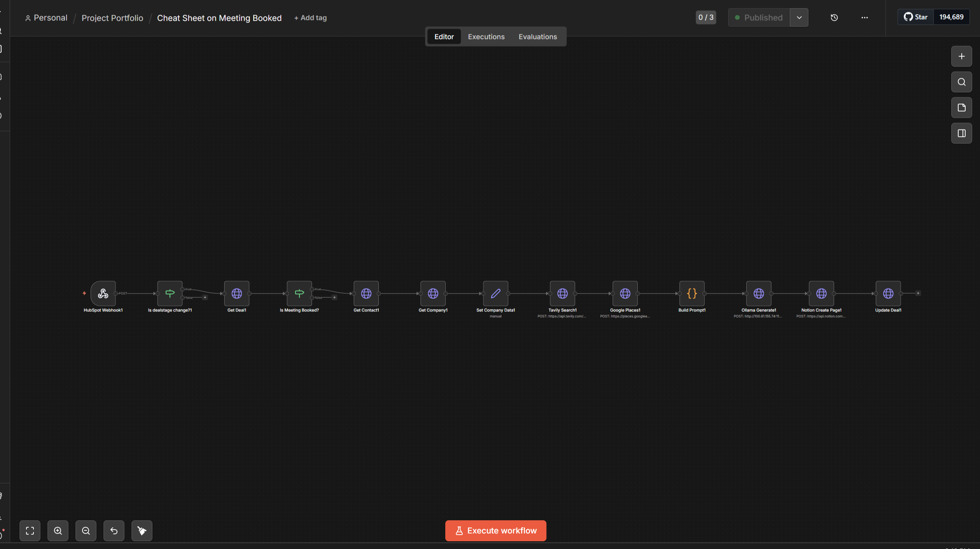Click the Notion Create Page1 node label
980x549 pixels.
[x=821, y=310]
